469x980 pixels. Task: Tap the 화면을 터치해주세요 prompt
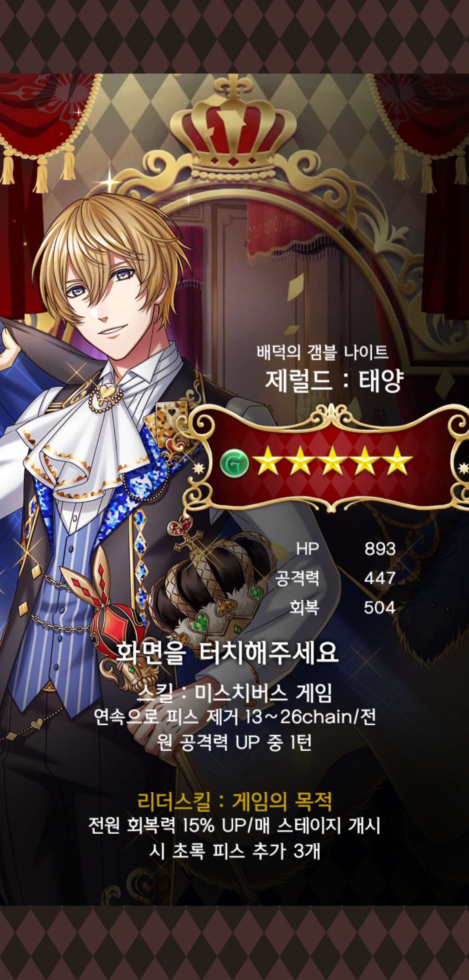227,652
